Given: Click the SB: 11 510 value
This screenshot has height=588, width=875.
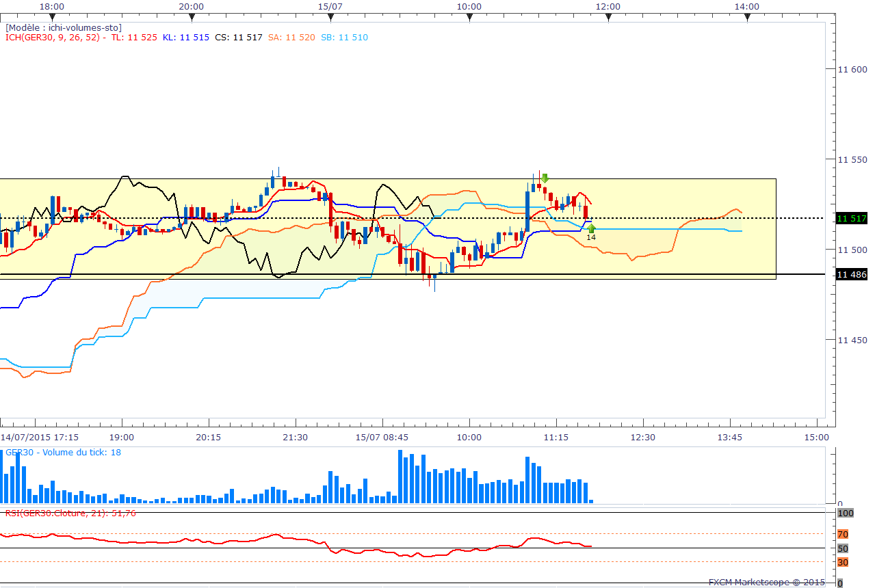Looking at the screenshot, I should [344, 37].
